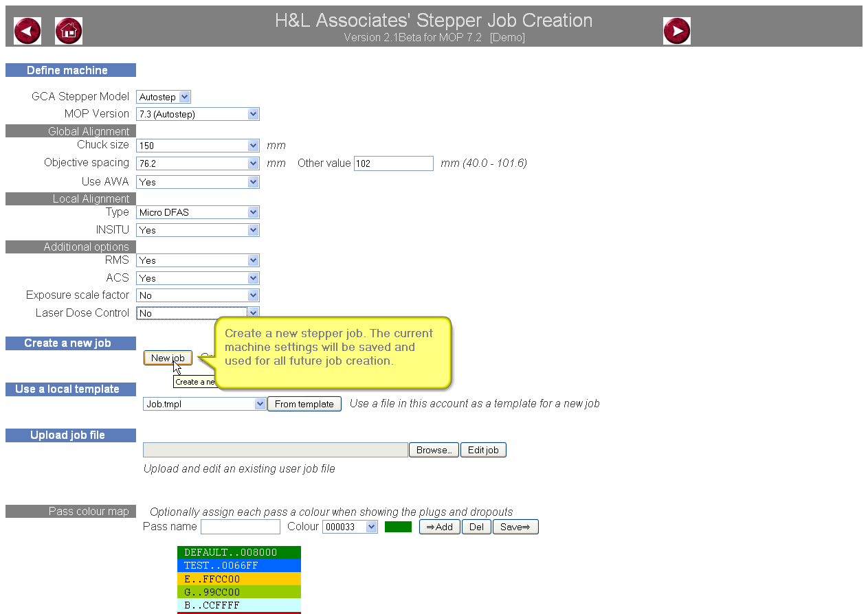The image size is (868, 614).
Task: Click the Edit job button
Action: 483,450
